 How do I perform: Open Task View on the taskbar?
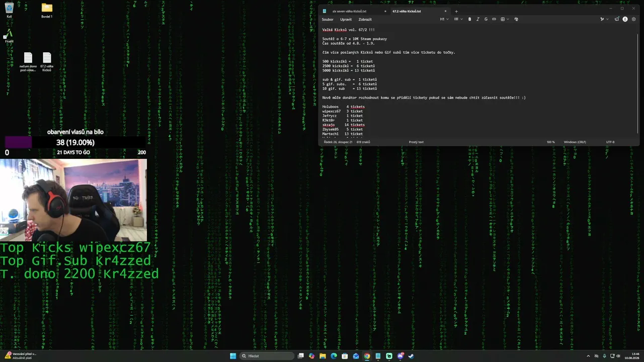point(301,356)
